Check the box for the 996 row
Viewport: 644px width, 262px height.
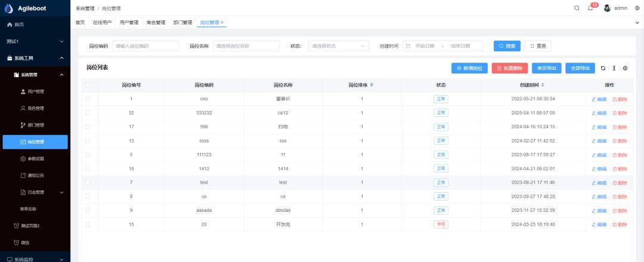tap(88, 127)
